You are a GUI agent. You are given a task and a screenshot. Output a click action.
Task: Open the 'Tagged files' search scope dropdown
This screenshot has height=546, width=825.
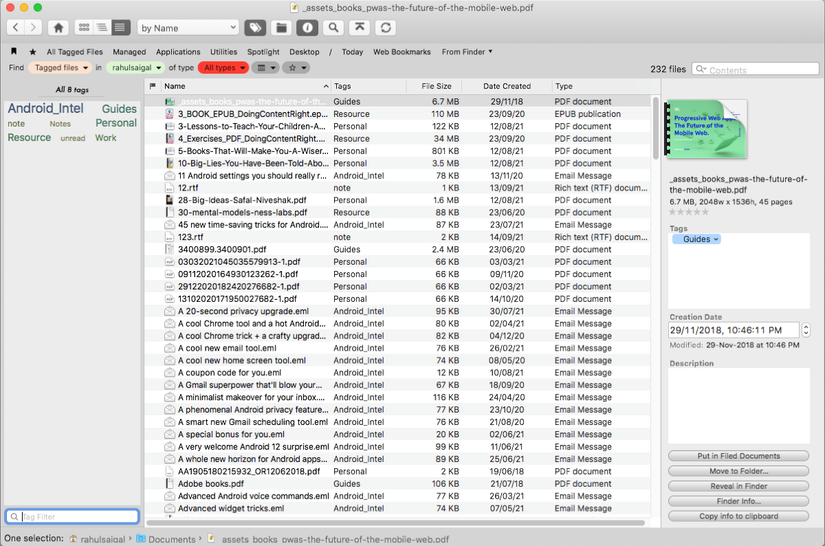(x=61, y=67)
